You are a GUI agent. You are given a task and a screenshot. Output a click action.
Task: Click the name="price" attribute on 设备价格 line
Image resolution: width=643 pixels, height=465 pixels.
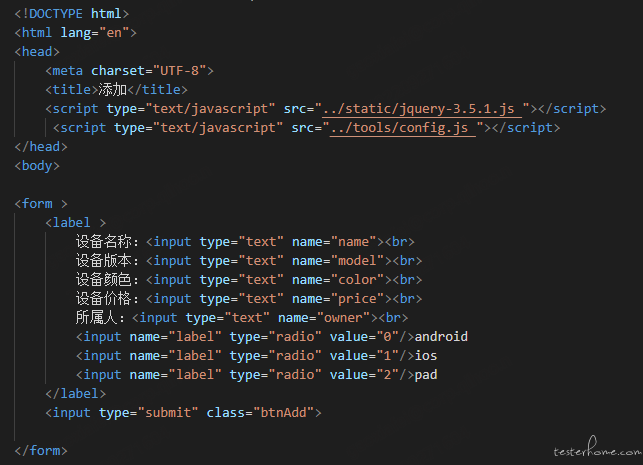pos(338,299)
